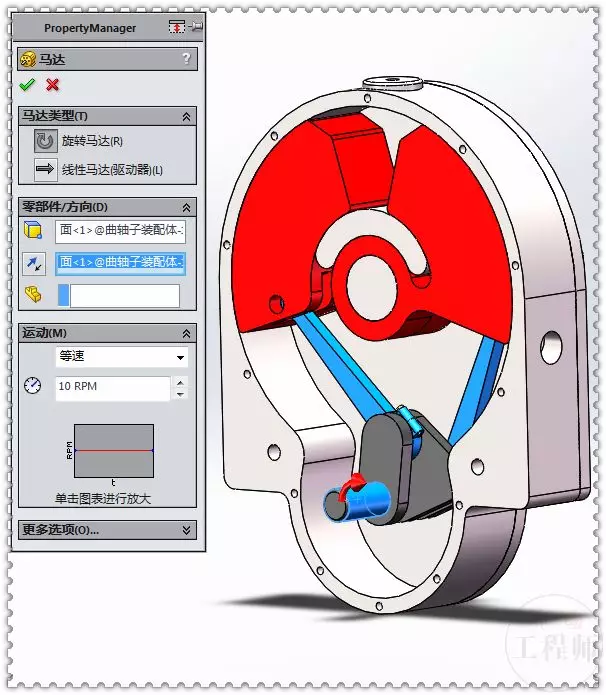The image size is (606, 695).
Task: Select the rotary motor (旋转马达) icon
Action: (46, 141)
